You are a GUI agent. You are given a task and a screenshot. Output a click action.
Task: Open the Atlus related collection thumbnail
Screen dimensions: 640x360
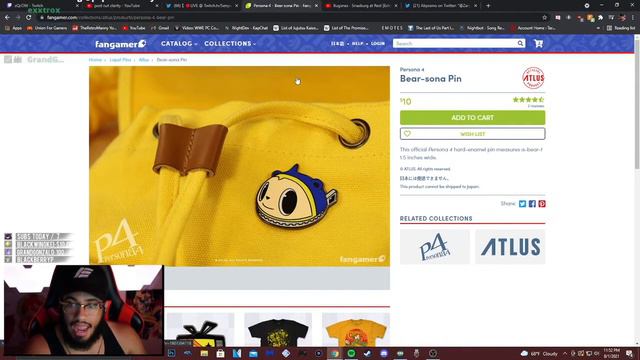click(510, 247)
